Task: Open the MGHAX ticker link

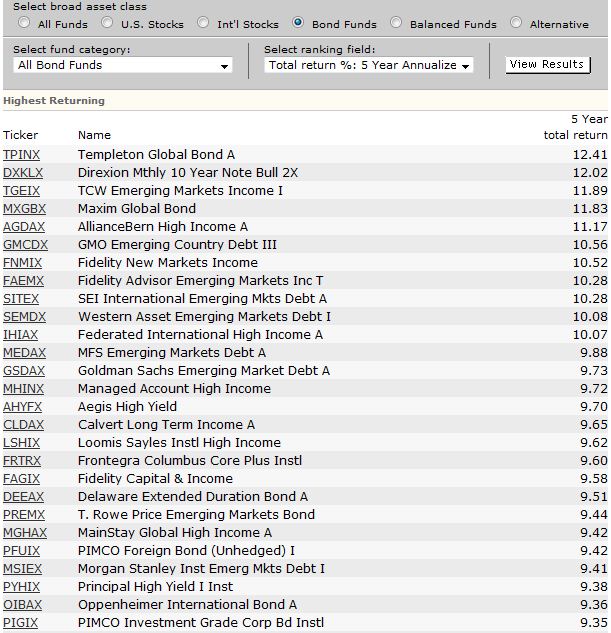Action: 25,533
